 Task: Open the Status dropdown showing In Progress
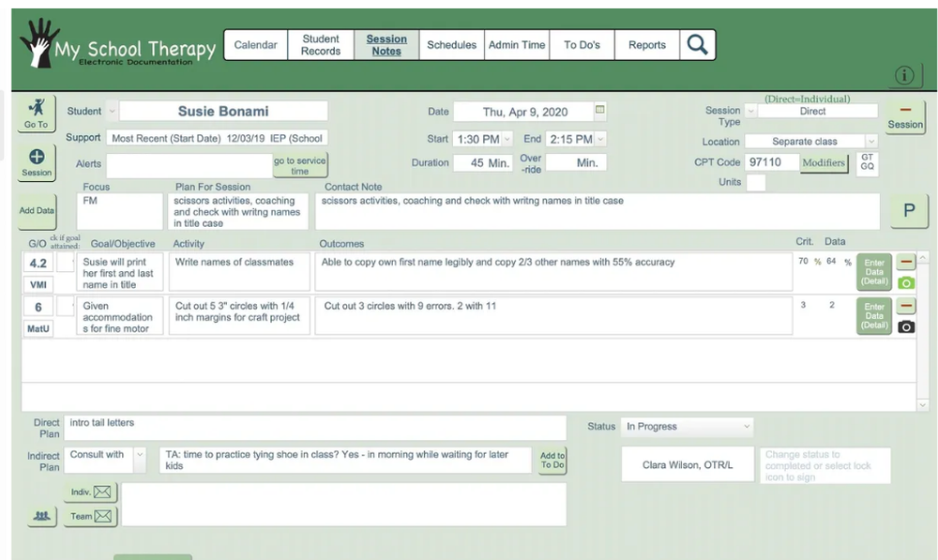tap(688, 427)
